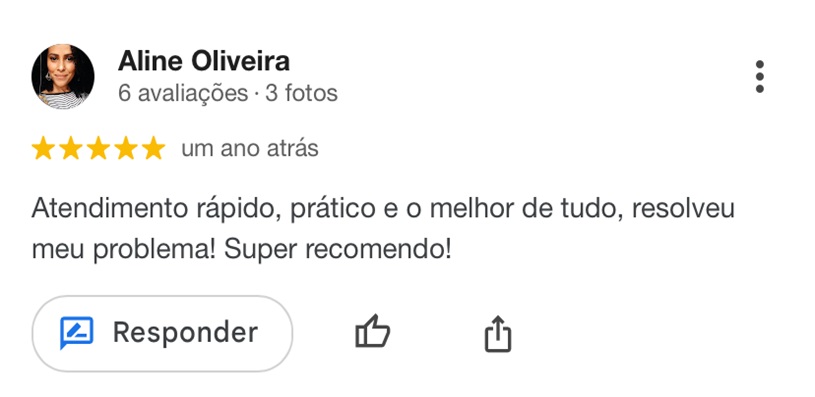Click the Aline Oliveira reviewer name
This screenshot has width=815, height=397.
point(204,61)
